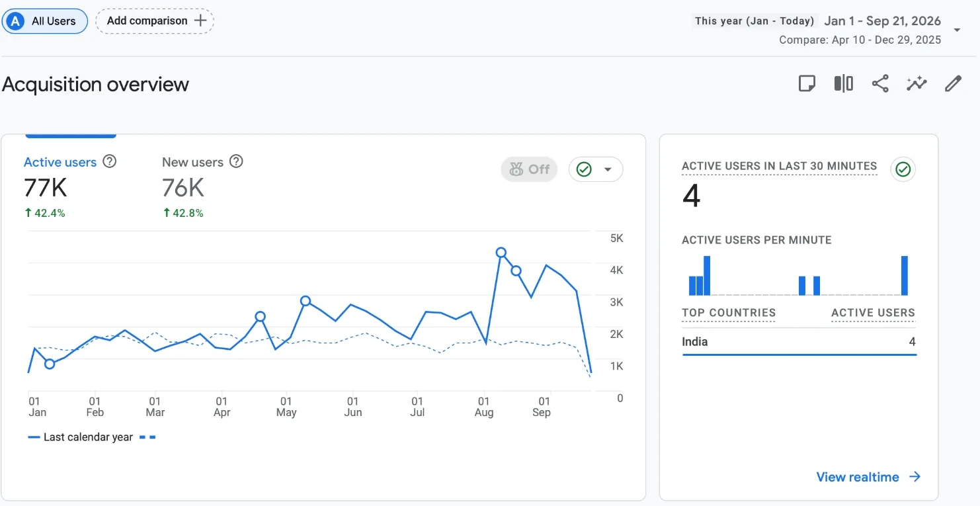980x506 pixels.
Task: Click help icon next to Active users
Action: tap(110, 161)
